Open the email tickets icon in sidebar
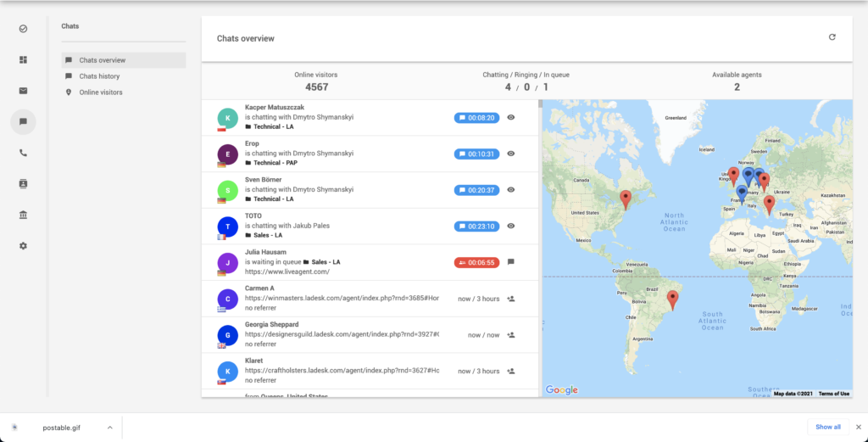 pyautogui.click(x=23, y=91)
